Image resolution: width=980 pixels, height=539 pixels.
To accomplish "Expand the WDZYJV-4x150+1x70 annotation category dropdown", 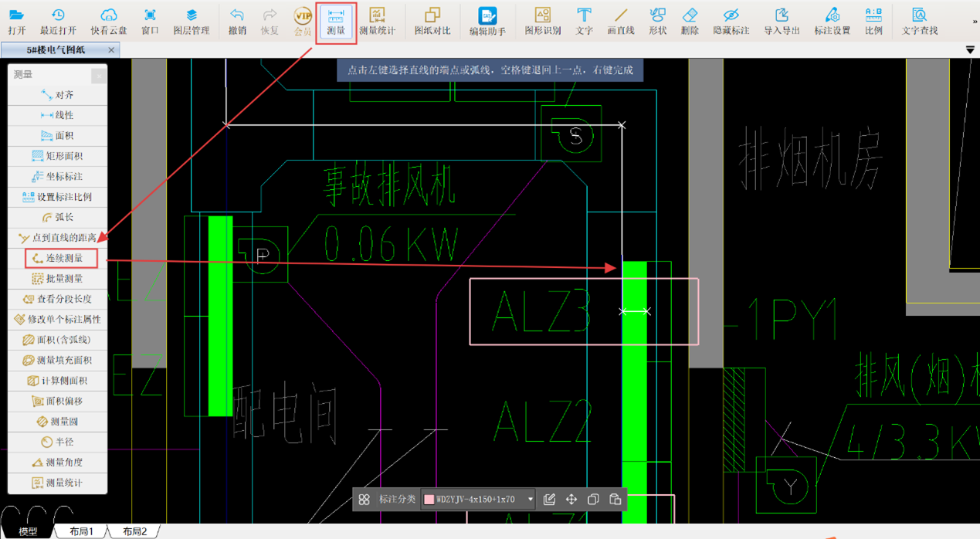I will [531, 500].
